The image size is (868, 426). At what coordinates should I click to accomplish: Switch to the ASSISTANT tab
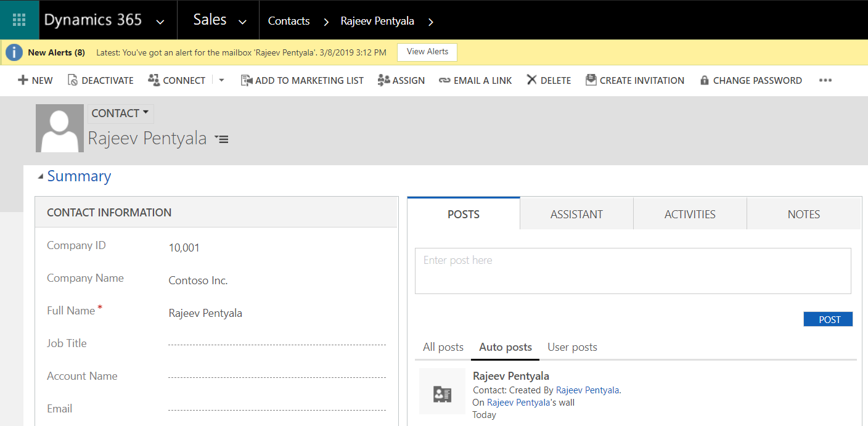(576, 214)
